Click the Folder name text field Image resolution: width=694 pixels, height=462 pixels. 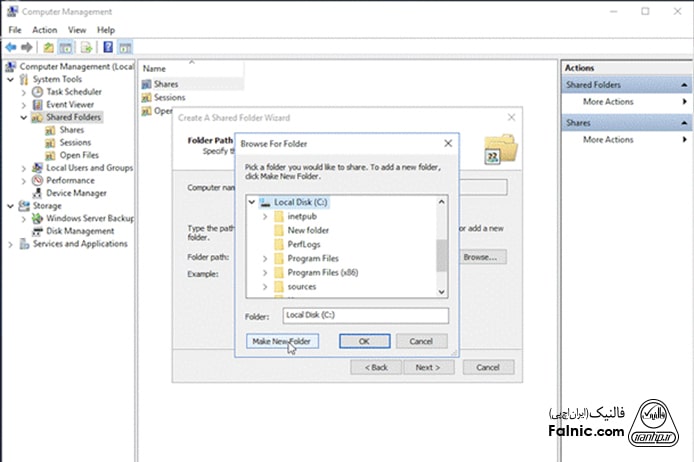(x=364, y=316)
